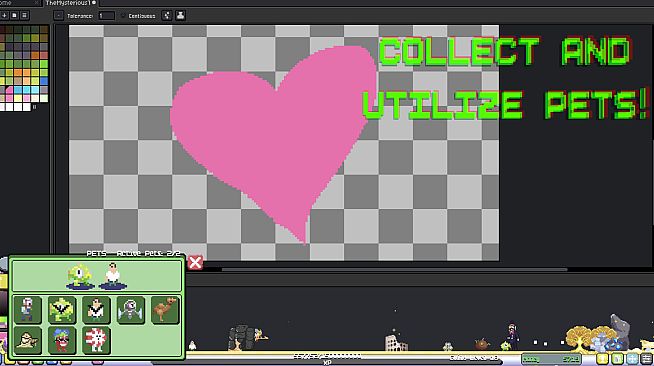Choose the white-haired old man pet

click(28, 310)
